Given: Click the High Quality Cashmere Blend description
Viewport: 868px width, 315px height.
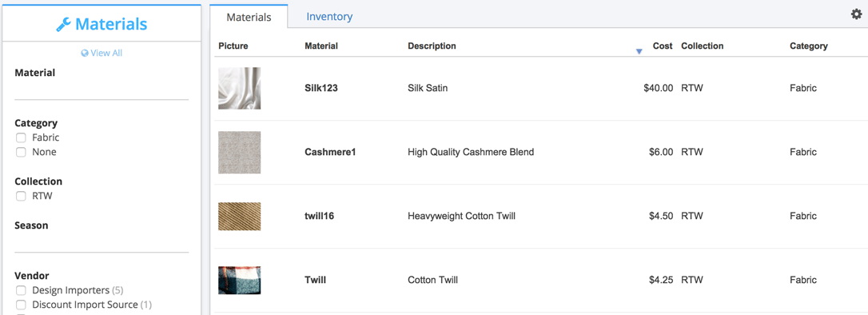Looking at the screenshot, I should 471,152.
